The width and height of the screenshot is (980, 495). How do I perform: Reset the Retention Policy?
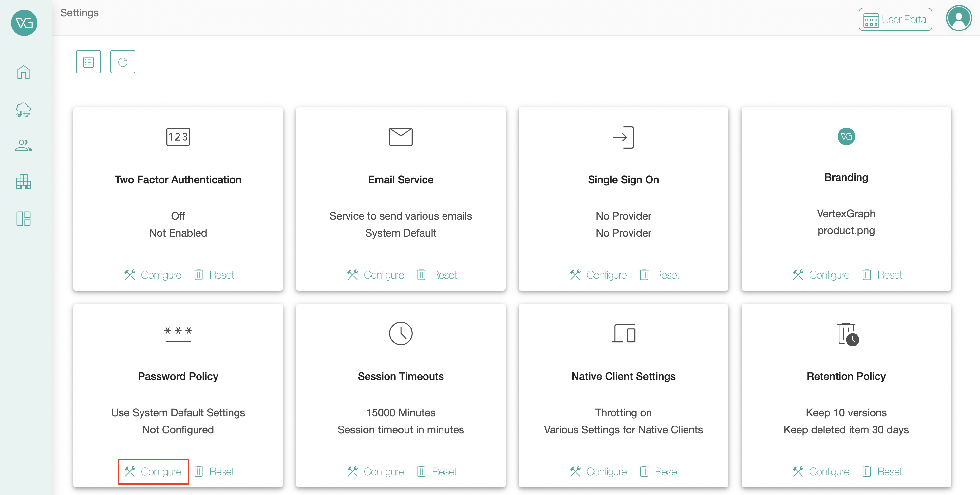pos(882,471)
